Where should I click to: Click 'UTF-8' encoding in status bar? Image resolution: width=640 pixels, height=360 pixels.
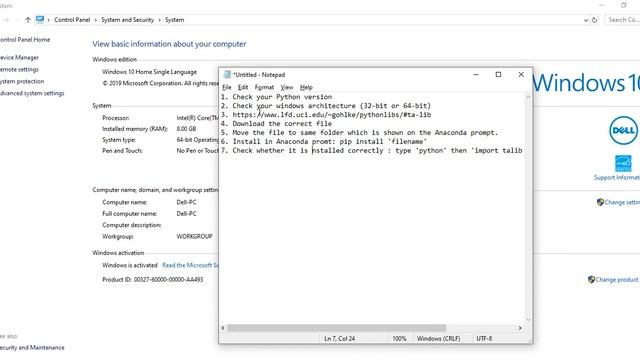[x=484, y=339]
